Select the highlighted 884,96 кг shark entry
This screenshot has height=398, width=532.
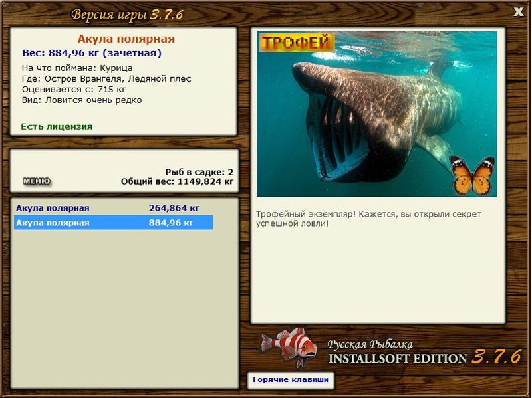[x=113, y=223]
